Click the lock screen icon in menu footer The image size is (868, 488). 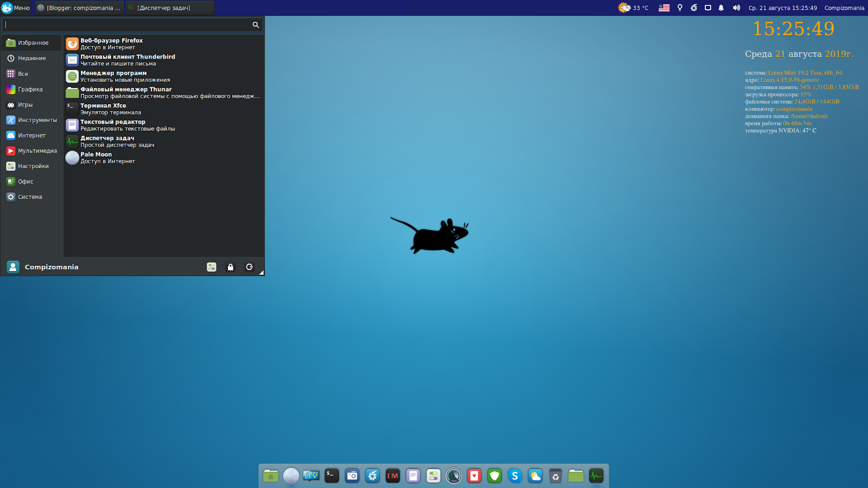tap(231, 267)
